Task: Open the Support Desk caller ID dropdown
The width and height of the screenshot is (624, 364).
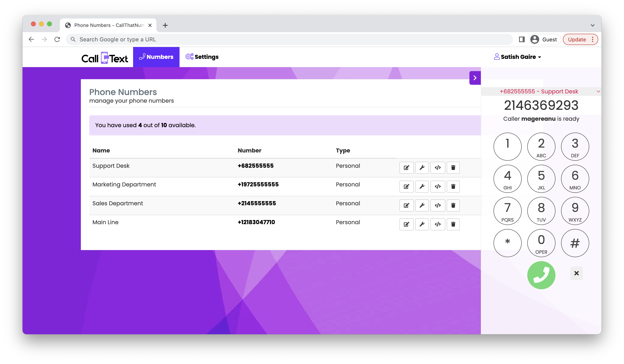Action: (x=541, y=92)
